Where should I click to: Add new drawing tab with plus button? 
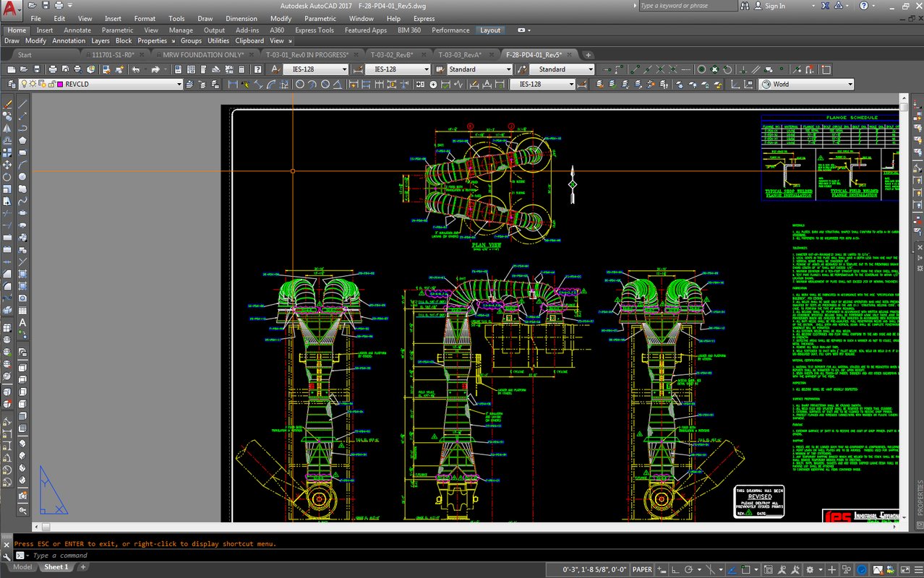[589, 55]
